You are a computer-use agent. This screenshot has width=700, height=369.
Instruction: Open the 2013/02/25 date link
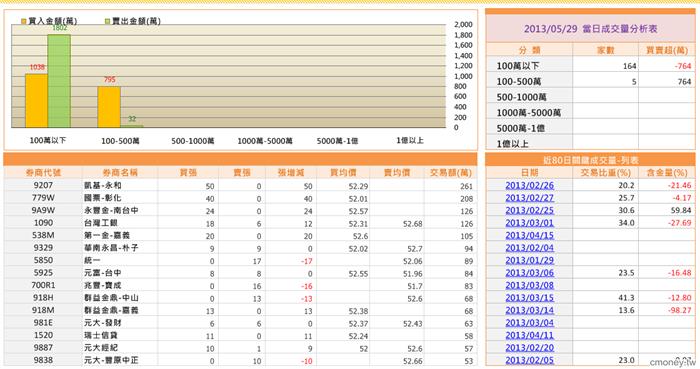[529, 210]
